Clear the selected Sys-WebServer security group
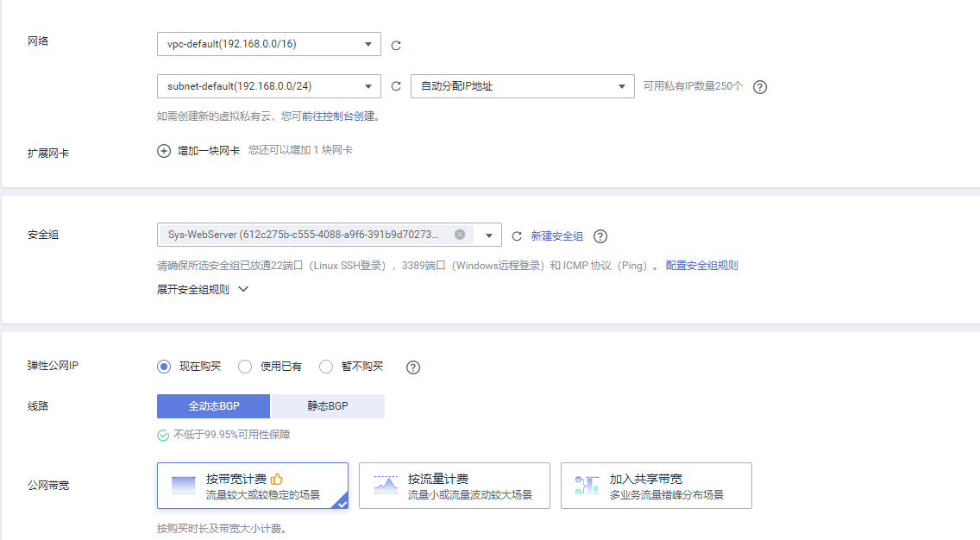This screenshot has width=980, height=540. [459, 235]
